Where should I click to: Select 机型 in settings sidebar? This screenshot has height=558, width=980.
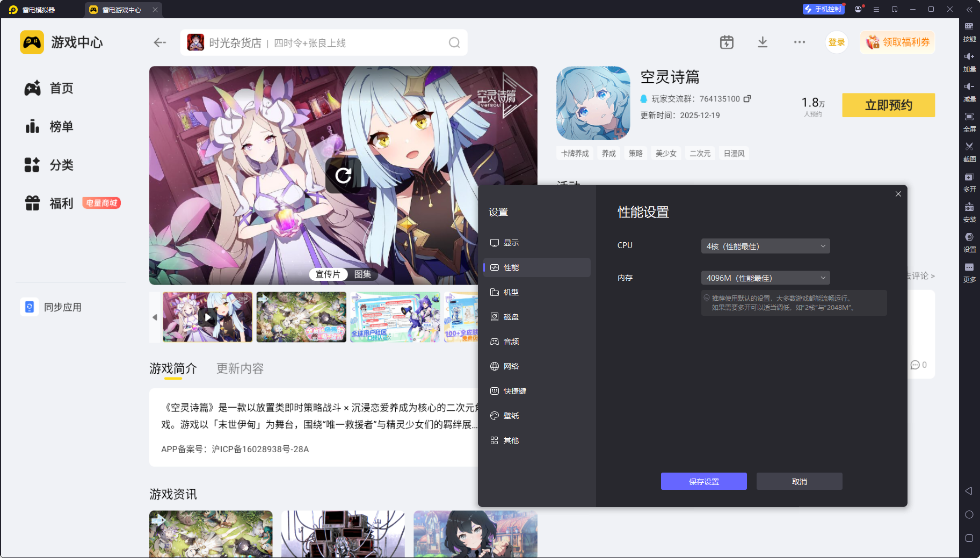coord(537,292)
